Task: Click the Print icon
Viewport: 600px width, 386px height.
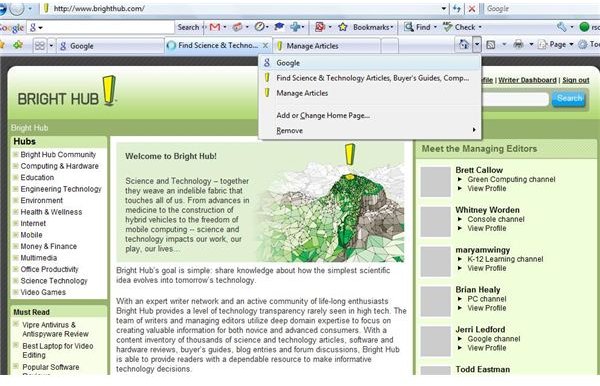Action: point(518,45)
